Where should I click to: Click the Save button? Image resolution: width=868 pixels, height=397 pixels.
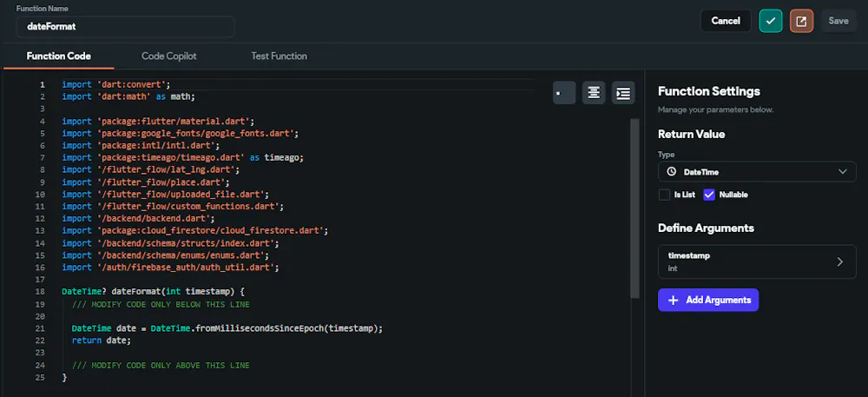(x=838, y=21)
